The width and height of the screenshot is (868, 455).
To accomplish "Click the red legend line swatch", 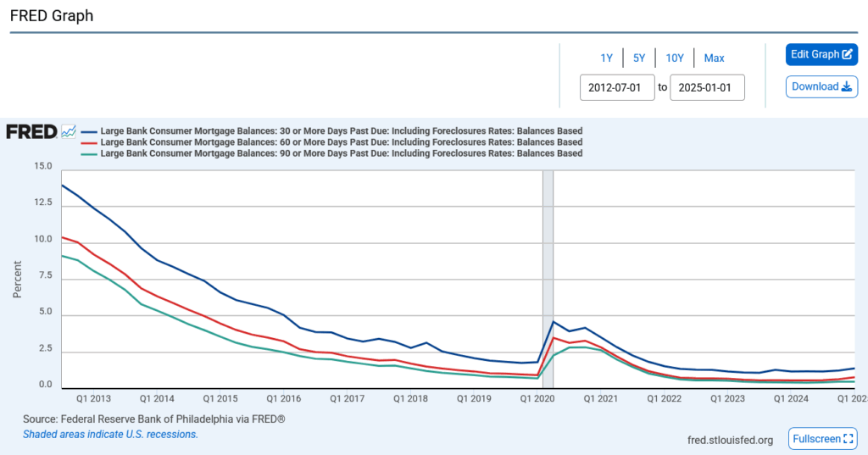I will (x=90, y=142).
